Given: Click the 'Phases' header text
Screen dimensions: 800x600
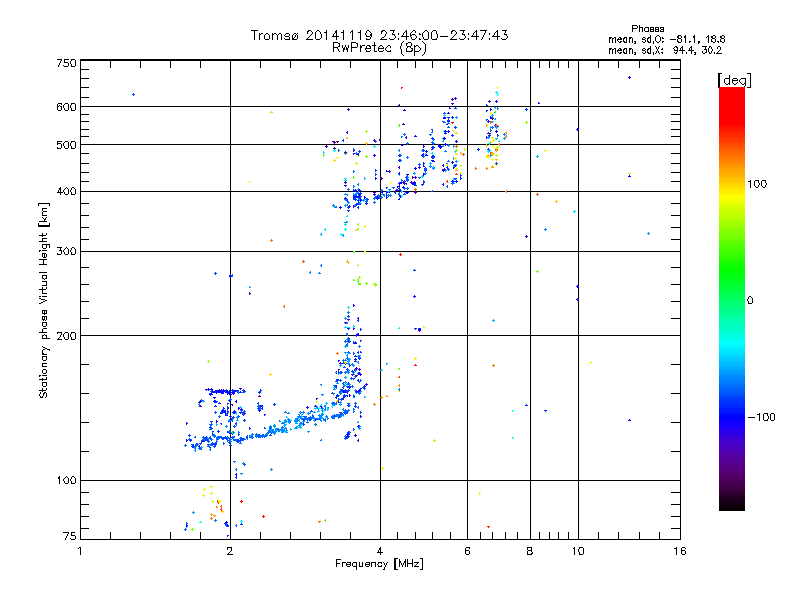Looking at the screenshot, I should pyautogui.click(x=647, y=29).
